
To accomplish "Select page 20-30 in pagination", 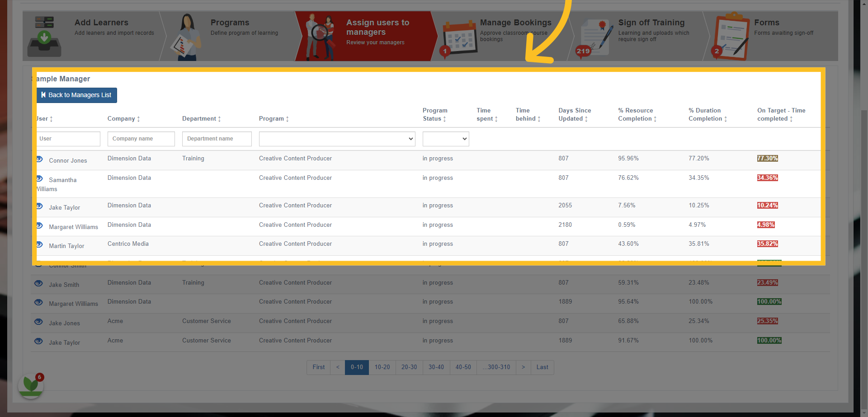I will tap(409, 367).
